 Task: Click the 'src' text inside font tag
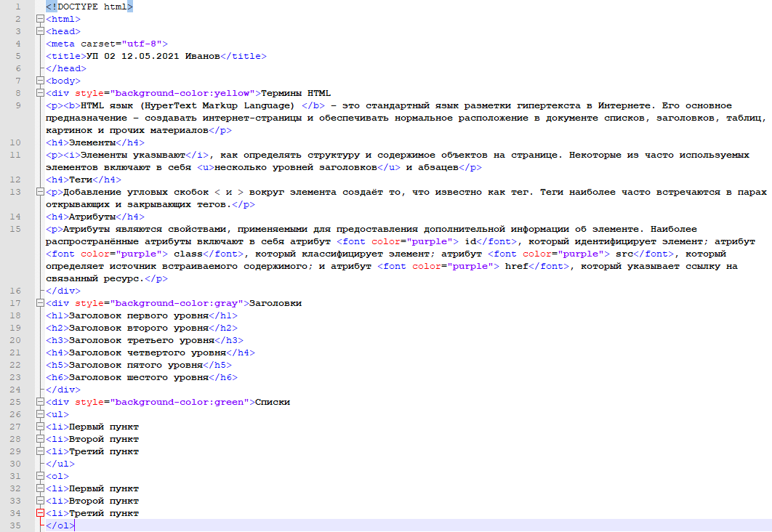[624, 254]
